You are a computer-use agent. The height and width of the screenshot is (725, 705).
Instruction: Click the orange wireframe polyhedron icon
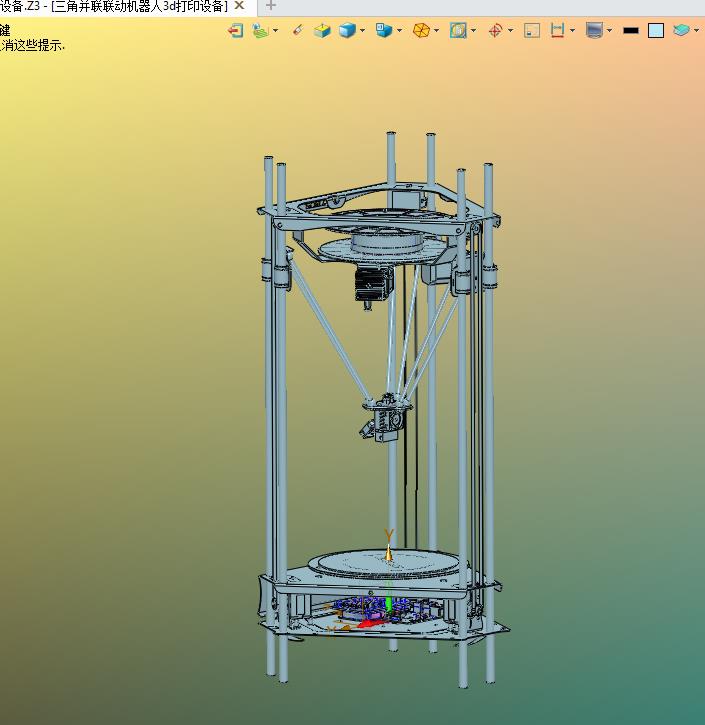click(421, 30)
